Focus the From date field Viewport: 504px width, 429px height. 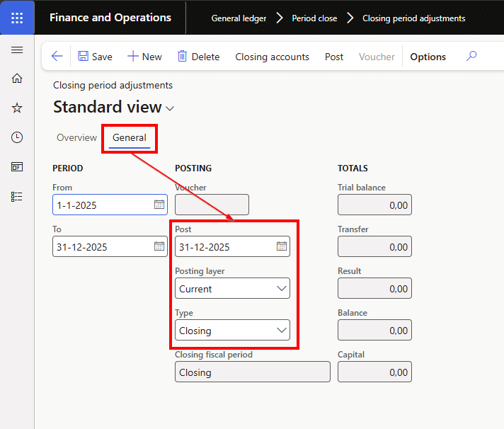(x=110, y=205)
